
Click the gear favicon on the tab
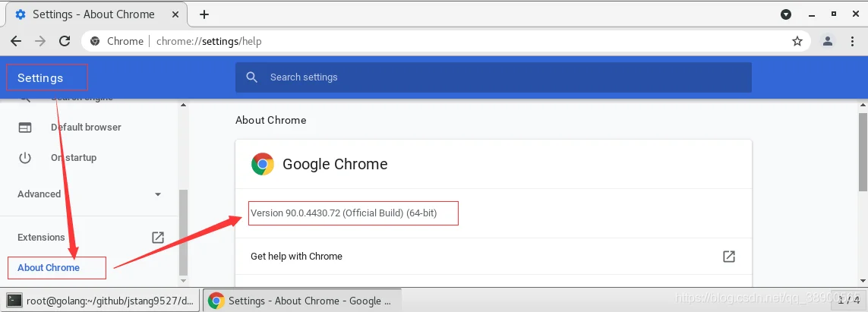pos(21,14)
